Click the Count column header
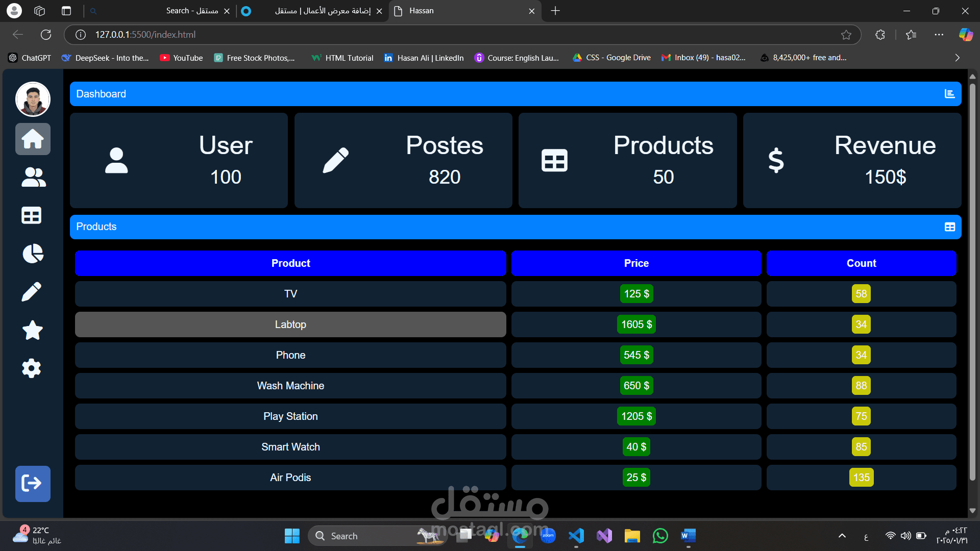980x551 pixels. (x=861, y=263)
